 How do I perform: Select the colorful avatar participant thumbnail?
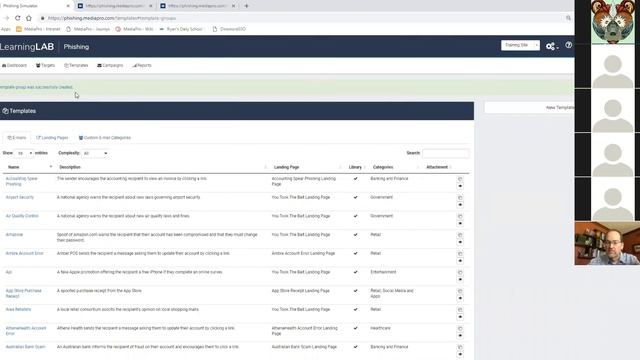pos(613,22)
